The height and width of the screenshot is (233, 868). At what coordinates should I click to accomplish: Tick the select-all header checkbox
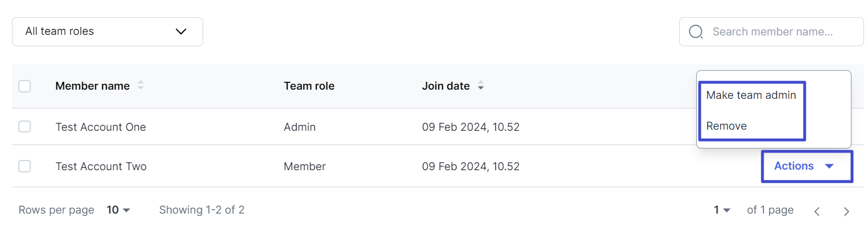tap(25, 86)
